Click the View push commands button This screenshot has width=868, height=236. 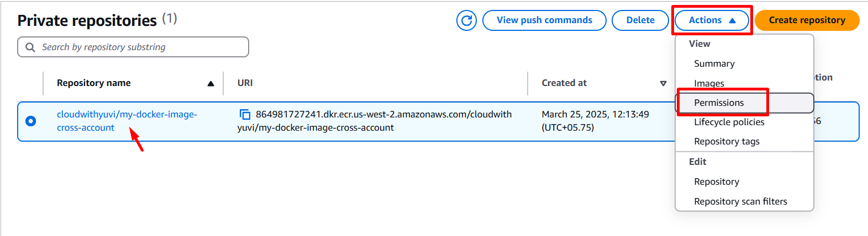click(544, 20)
